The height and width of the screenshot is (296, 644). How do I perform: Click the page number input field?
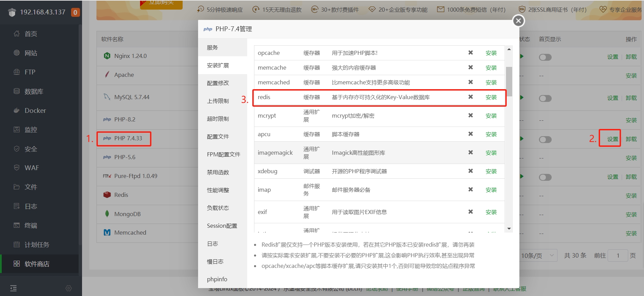point(618,256)
